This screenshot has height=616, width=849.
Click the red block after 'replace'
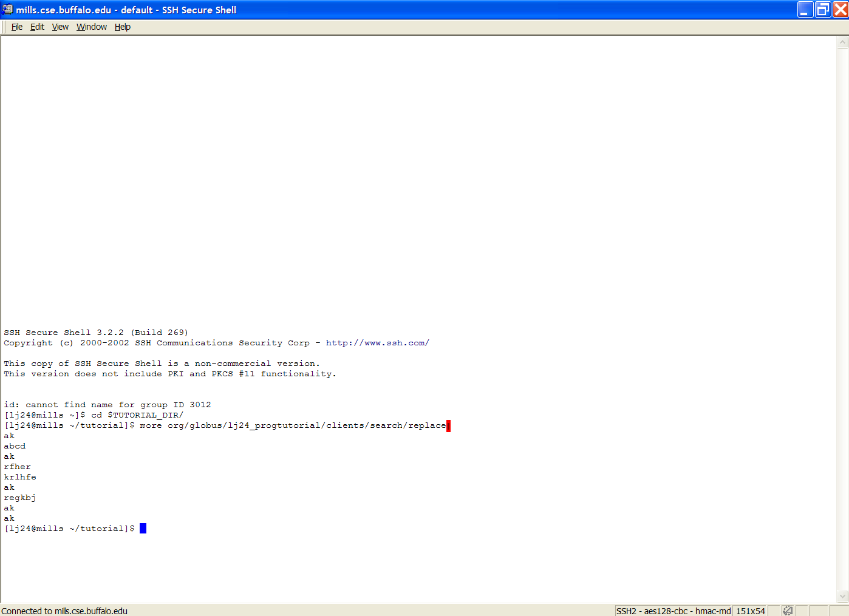point(448,425)
